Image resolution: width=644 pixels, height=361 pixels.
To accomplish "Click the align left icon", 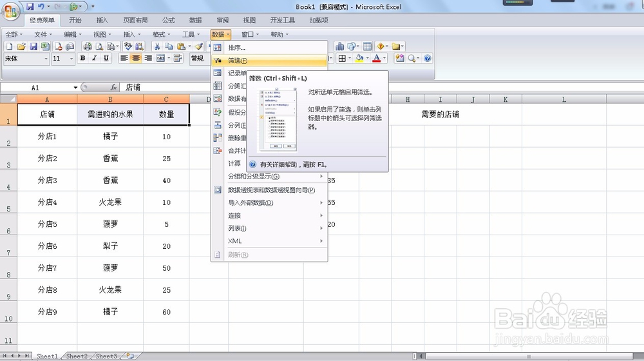I will click(x=124, y=59).
